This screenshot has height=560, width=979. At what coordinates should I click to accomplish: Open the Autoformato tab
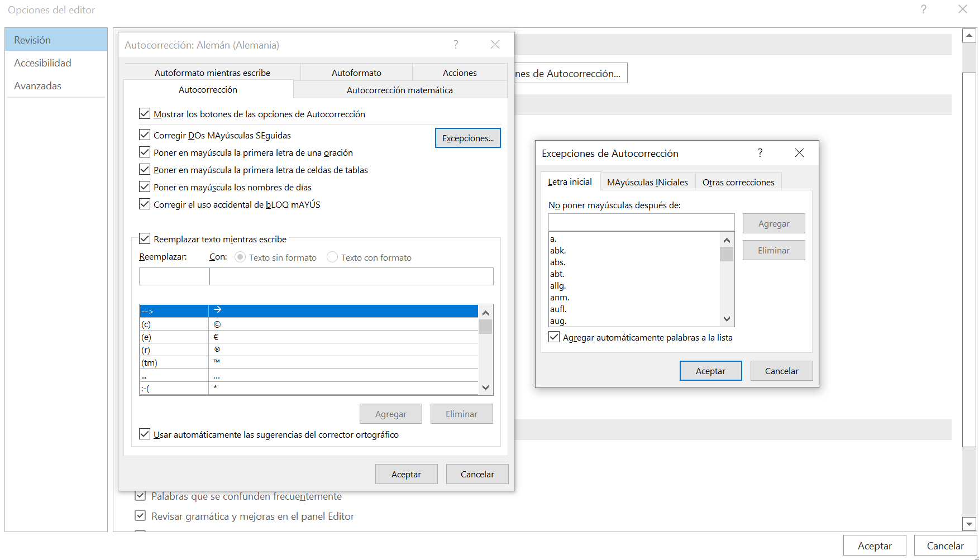[x=356, y=73]
